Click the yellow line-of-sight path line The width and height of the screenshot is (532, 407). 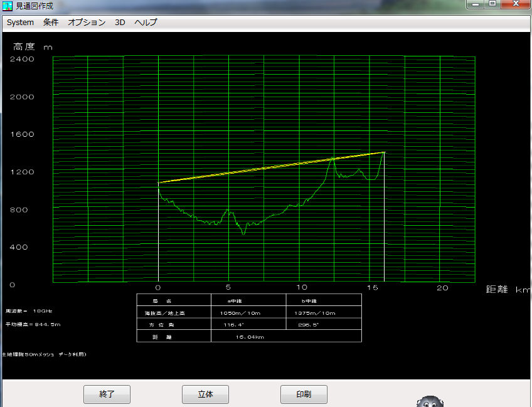(270, 167)
